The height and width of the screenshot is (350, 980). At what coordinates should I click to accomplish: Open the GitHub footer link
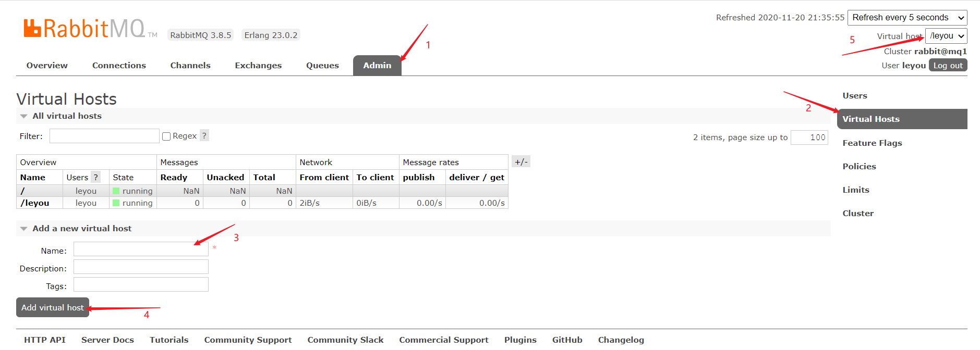click(x=567, y=340)
